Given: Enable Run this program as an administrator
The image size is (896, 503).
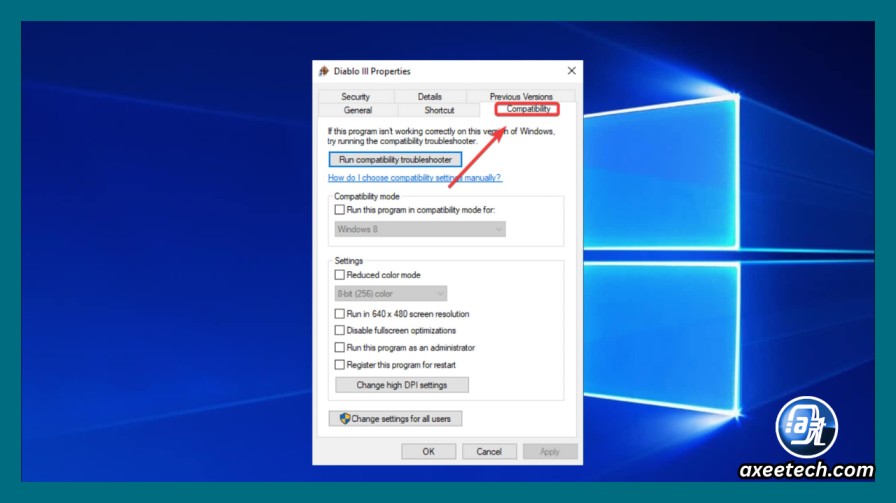Looking at the screenshot, I should point(339,348).
